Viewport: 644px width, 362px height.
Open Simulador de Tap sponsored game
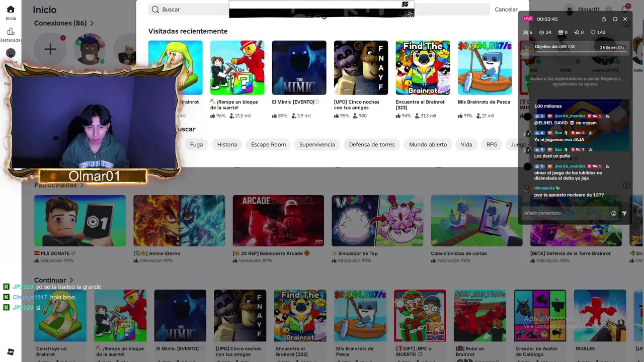[x=377, y=221]
